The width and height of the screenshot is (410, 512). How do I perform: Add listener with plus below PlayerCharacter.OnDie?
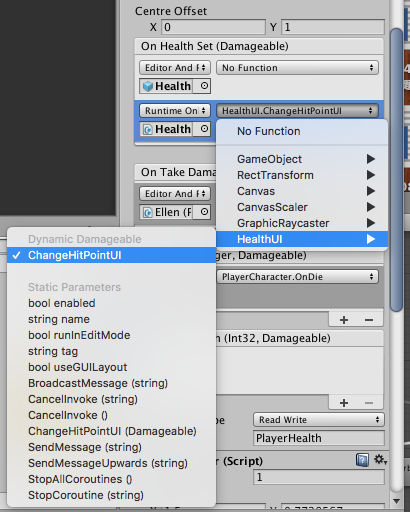tap(344, 320)
